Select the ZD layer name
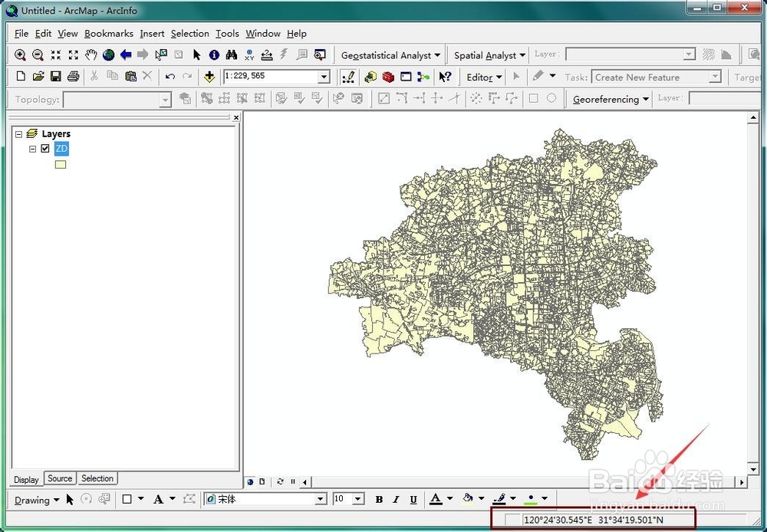The height and width of the screenshot is (532, 767). (x=61, y=148)
